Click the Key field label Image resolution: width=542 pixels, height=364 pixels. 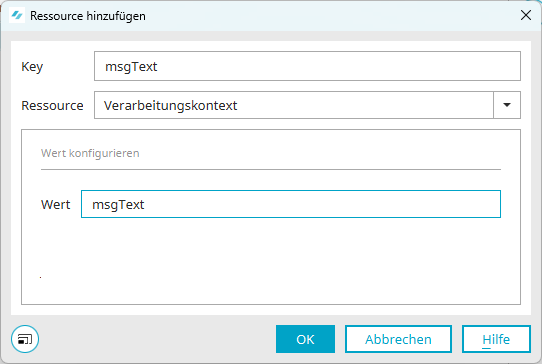[x=32, y=67]
